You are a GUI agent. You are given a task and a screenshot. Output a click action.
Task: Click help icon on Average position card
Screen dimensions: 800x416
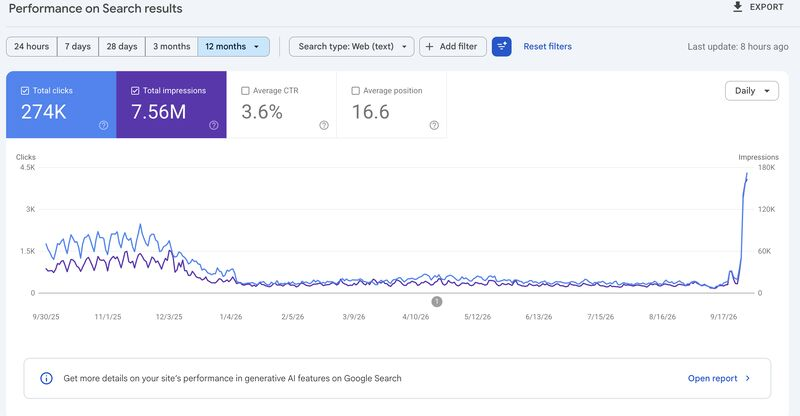coord(434,125)
